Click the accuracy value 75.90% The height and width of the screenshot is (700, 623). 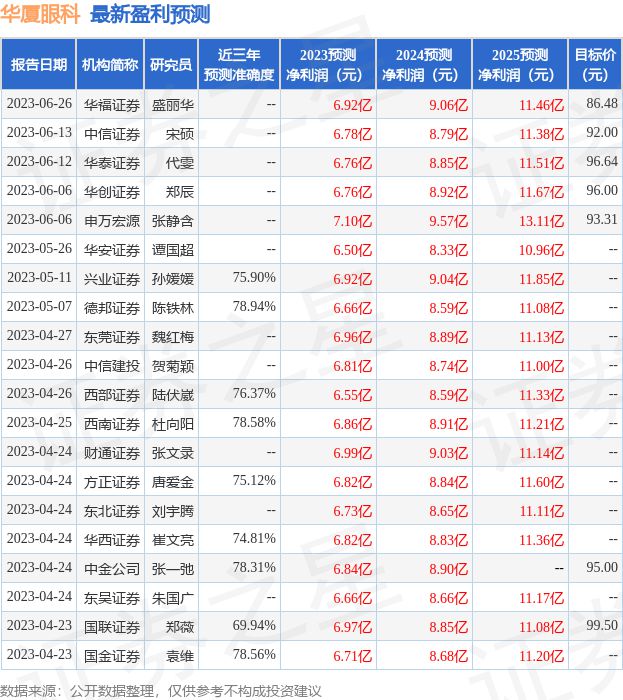[x=254, y=277]
